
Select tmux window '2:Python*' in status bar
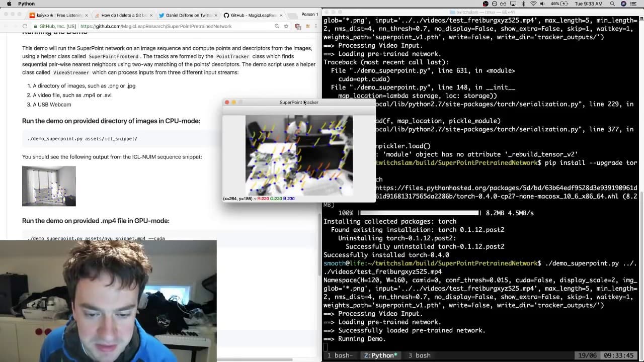coord(380,355)
